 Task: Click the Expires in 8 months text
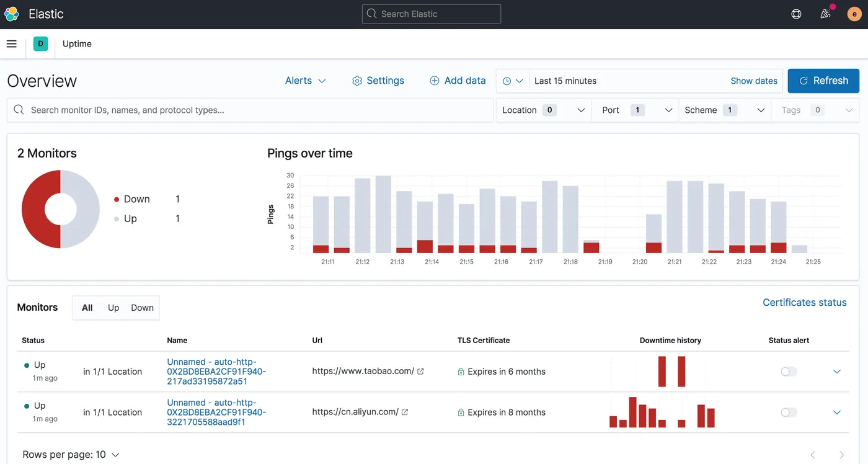click(507, 413)
